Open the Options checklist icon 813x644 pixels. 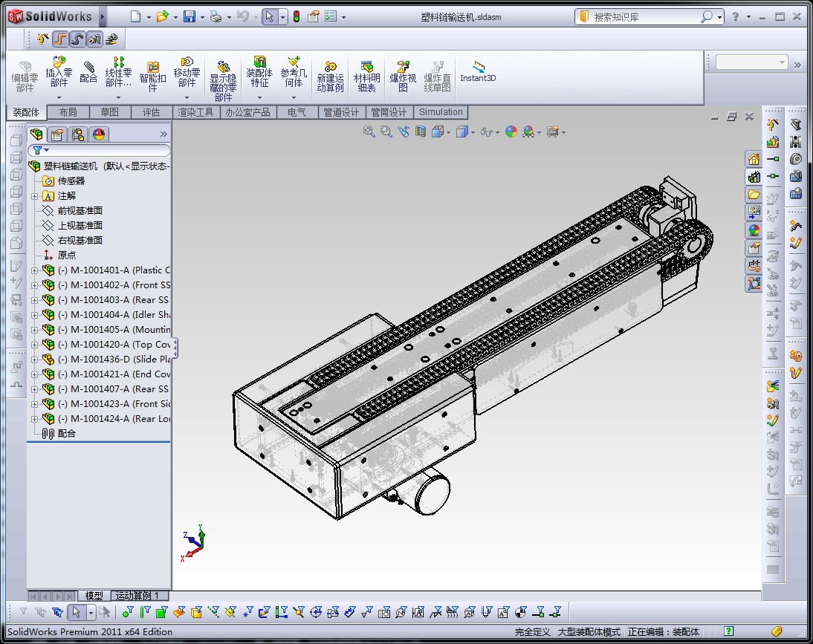(x=330, y=16)
